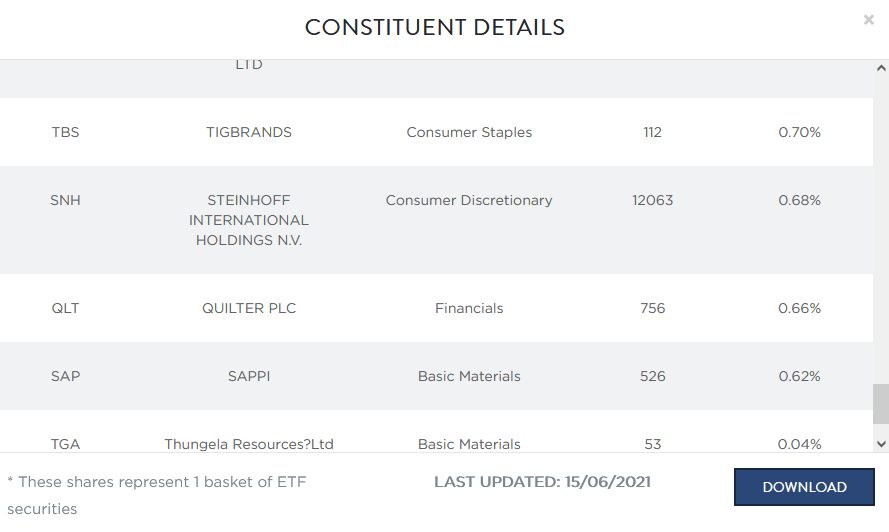
Task: Close the Constituent Details dialog
Action: coord(868,20)
